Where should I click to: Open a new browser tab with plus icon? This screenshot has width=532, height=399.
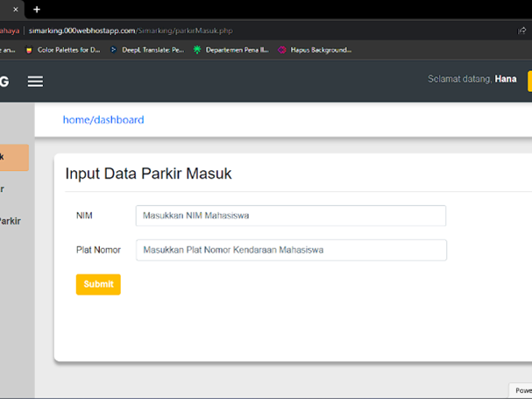[x=37, y=9]
